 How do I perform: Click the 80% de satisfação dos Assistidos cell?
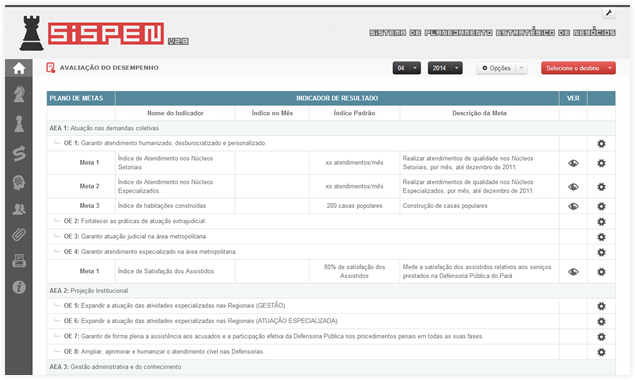point(354,271)
